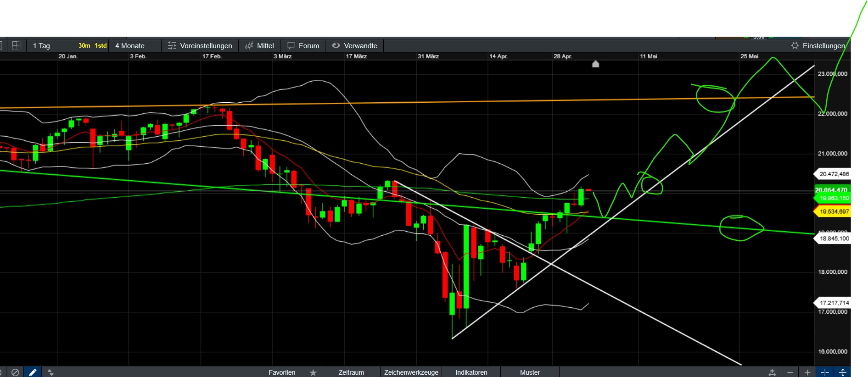Open the Indikatoren tab
This screenshot has width=868, height=377.
coord(471,372)
